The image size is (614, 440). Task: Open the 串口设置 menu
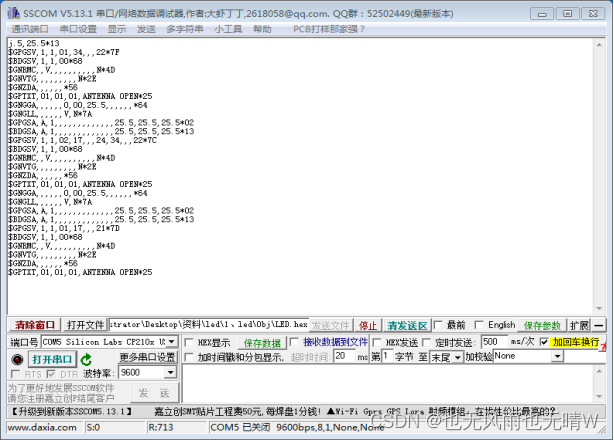click(78, 29)
